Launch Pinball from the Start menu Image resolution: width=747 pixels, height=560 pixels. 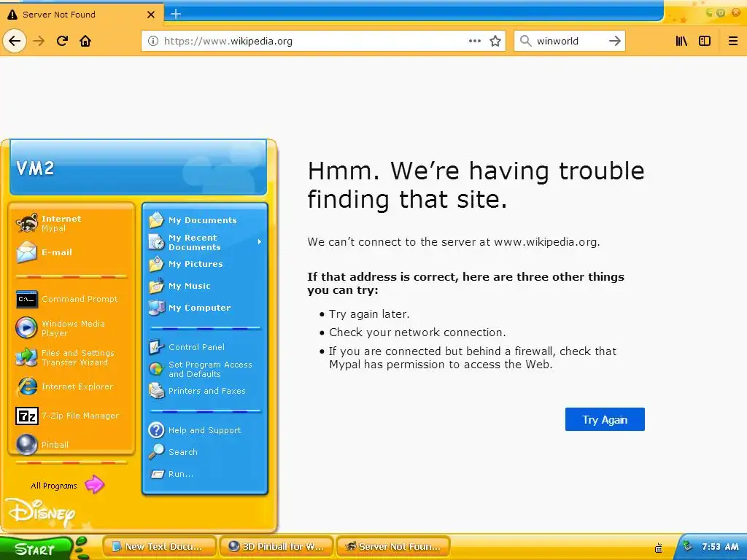pyautogui.click(x=71, y=445)
